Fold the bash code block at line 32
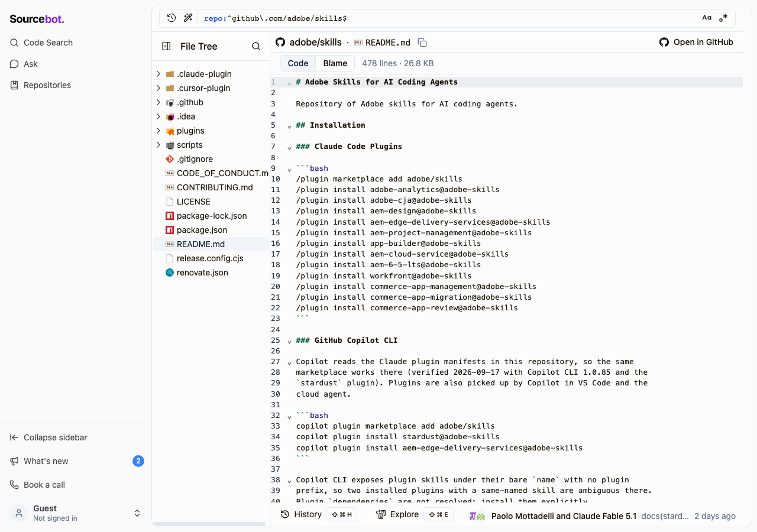This screenshot has width=757, height=532. coord(289,416)
